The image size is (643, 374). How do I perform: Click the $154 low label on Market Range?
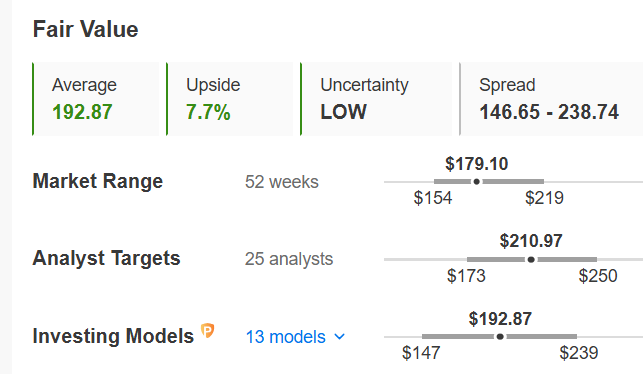433,198
